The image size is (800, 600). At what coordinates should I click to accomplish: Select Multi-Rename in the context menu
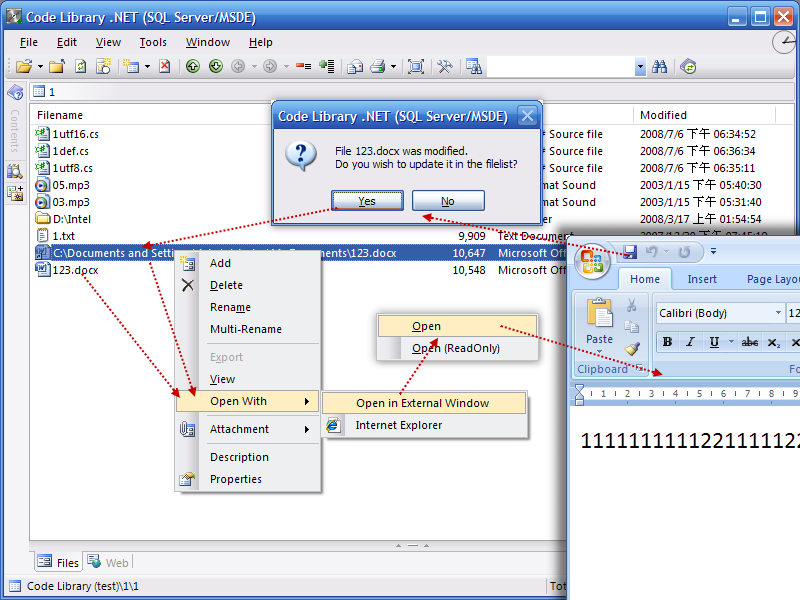click(246, 329)
